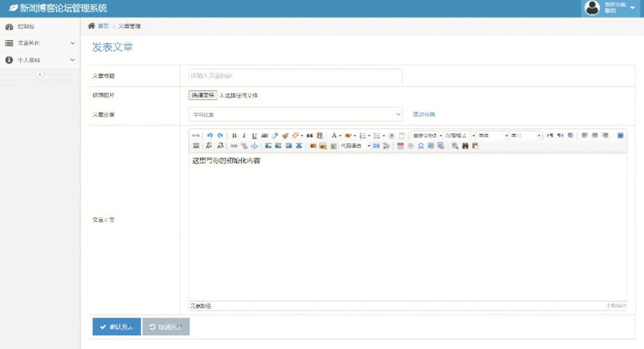
Task: Align text left
Action: coord(585,135)
